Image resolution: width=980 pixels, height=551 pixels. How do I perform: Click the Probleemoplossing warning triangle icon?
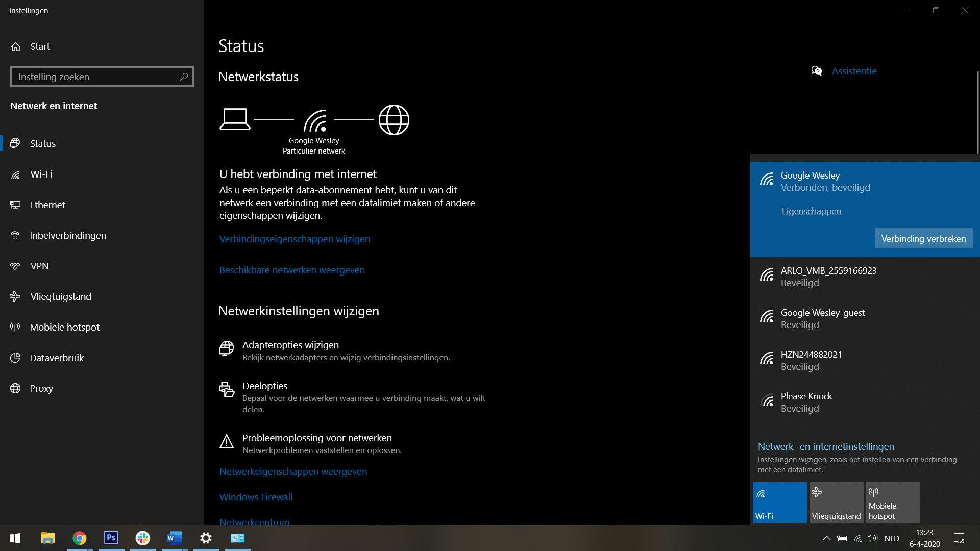227,441
